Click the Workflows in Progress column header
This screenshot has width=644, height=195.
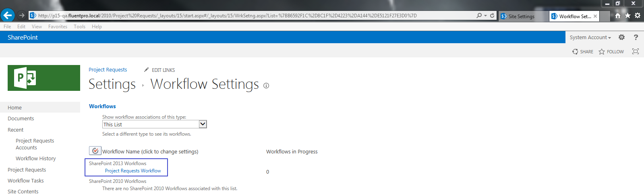(x=292, y=152)
